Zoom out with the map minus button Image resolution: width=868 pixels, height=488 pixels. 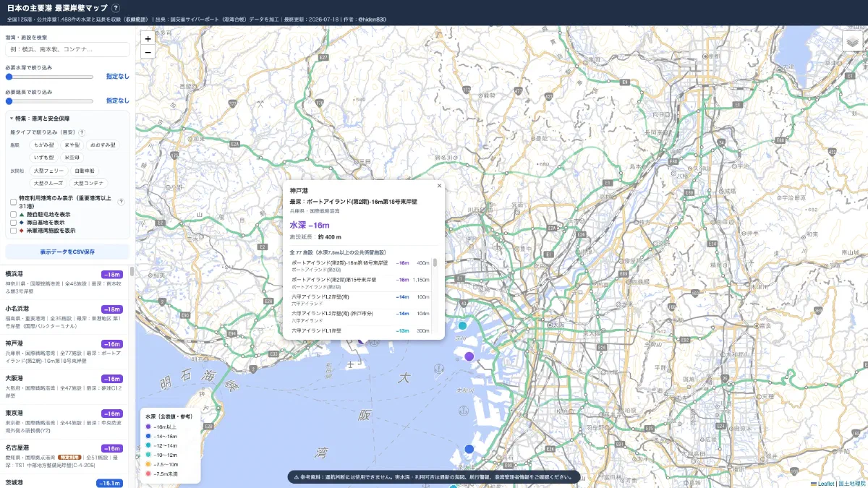[x=148, y=52]
